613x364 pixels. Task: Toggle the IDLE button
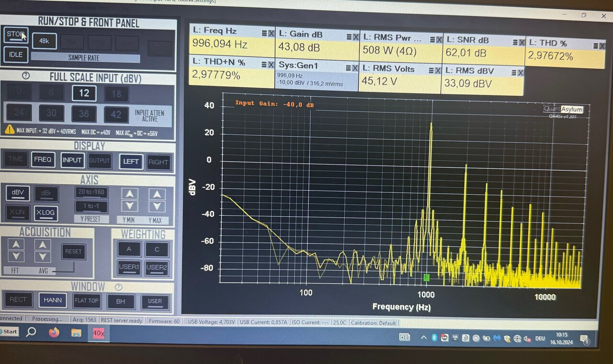pyautogui.click(x=16, y=55)
